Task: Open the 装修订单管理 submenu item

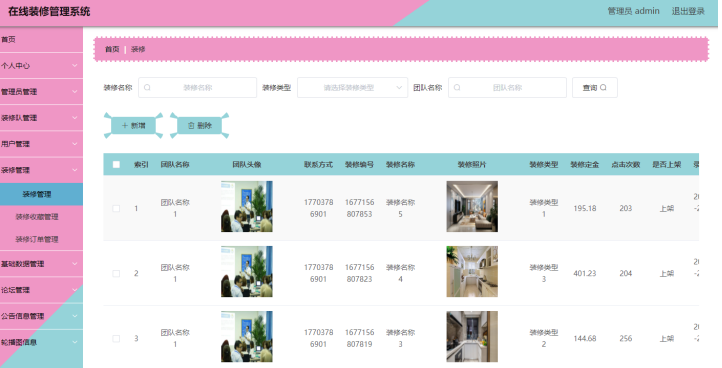Action: click(x=41, y=239)
